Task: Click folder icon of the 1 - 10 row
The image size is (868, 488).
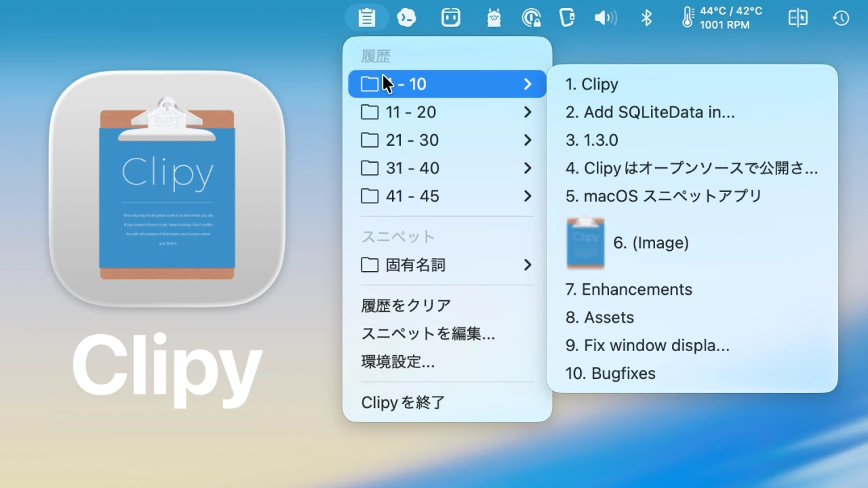Action: tap(370, 84)
